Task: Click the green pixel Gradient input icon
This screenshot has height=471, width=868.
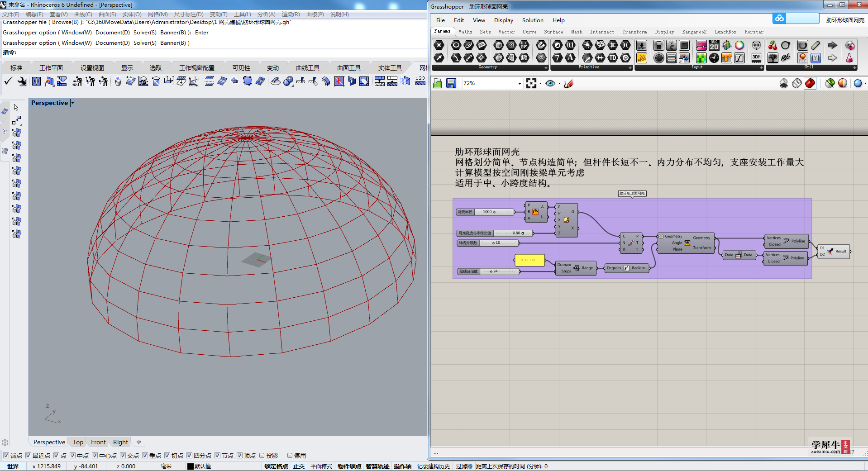Action: coord(701,57)
